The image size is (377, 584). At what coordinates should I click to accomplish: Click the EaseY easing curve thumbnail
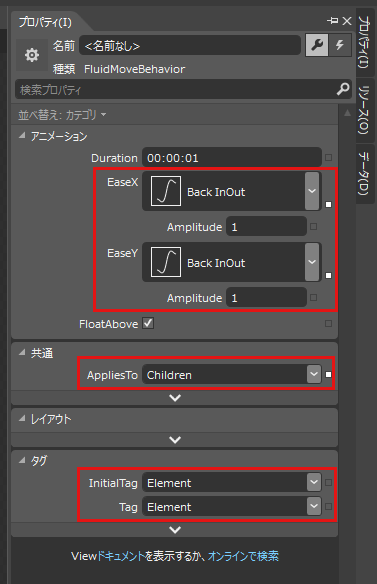tap(166, 262)
